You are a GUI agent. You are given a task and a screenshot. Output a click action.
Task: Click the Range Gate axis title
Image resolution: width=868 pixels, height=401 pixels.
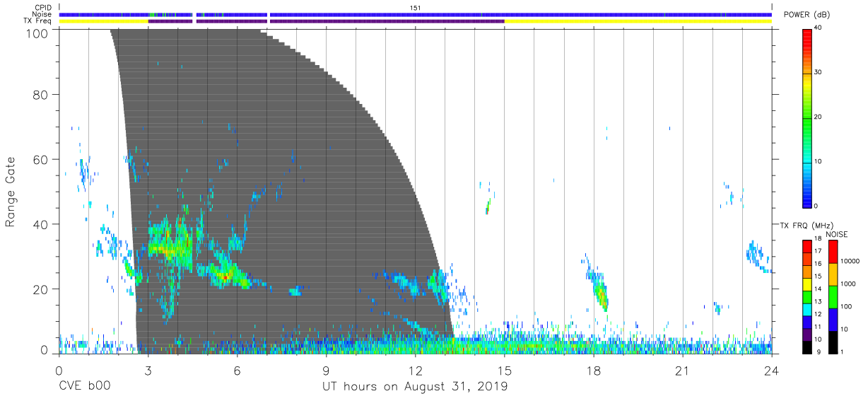tap(11, 192)
